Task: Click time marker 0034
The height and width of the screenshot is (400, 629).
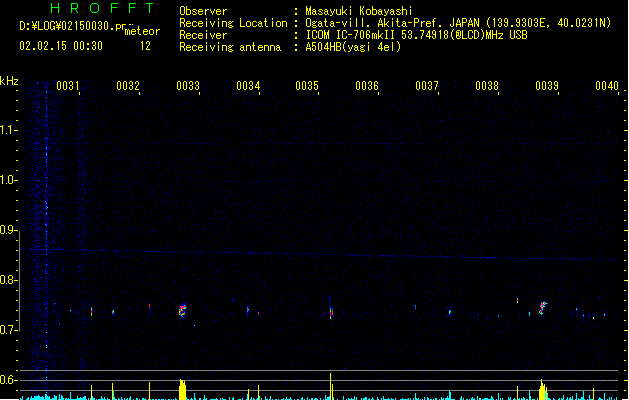Action: 248,86
